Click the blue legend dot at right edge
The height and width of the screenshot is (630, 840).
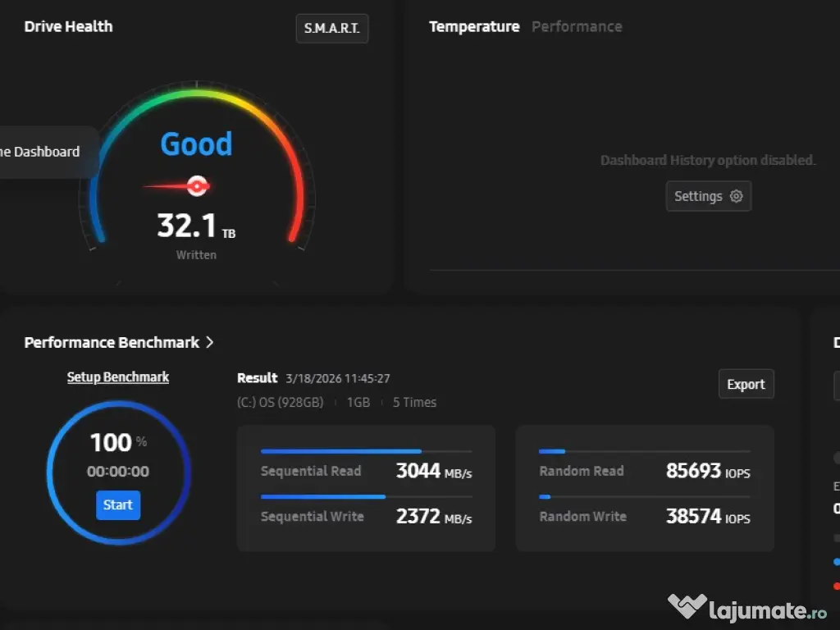[836, 562]
